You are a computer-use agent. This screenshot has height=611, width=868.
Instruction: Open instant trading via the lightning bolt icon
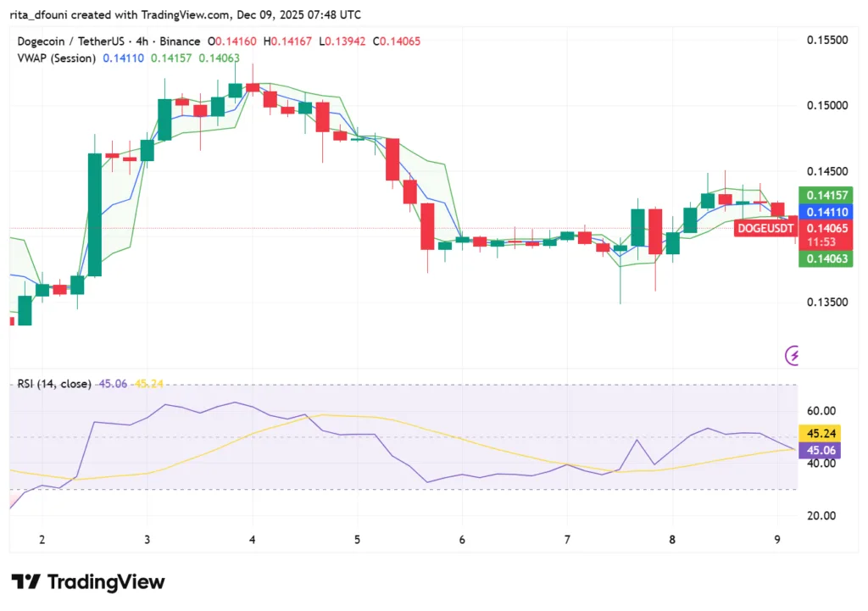click(792, 358)
